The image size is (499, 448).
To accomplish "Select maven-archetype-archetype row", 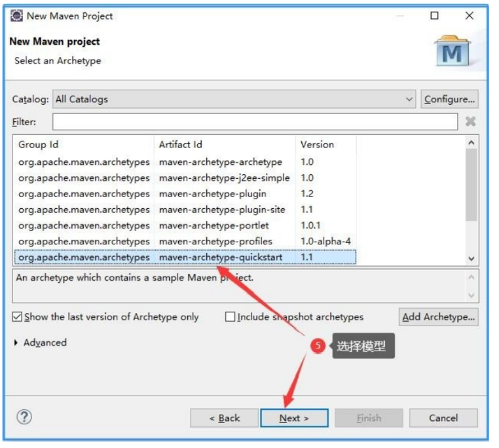I will pyautogui.click(x=185, y=162).
